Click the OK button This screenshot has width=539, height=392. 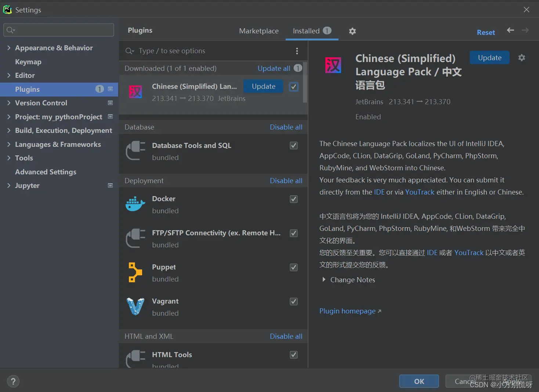point(419,381)
